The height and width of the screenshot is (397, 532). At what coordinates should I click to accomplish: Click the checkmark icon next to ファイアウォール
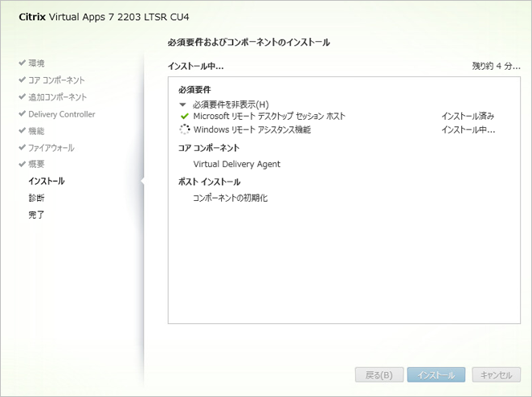pos(23,147)
